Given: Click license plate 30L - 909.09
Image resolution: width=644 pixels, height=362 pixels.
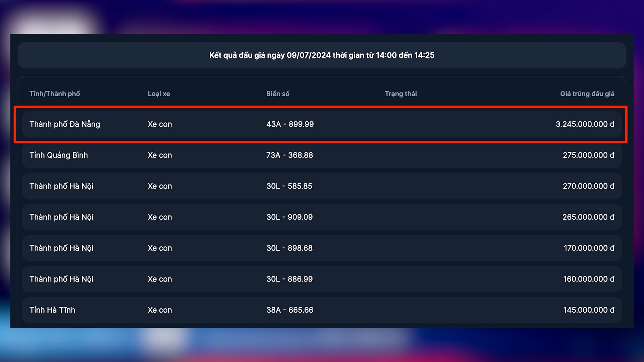Looking at the screenshot, I should (x=289, y=217).
